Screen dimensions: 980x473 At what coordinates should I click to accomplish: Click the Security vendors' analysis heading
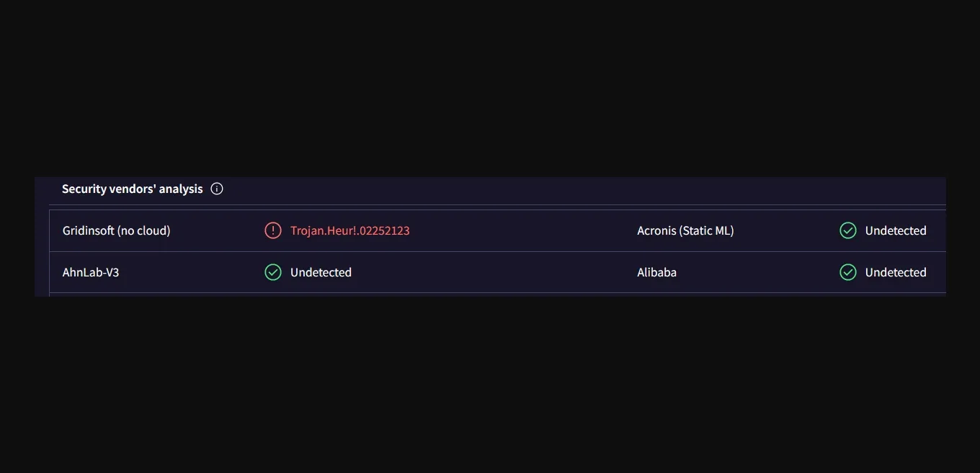133,189
